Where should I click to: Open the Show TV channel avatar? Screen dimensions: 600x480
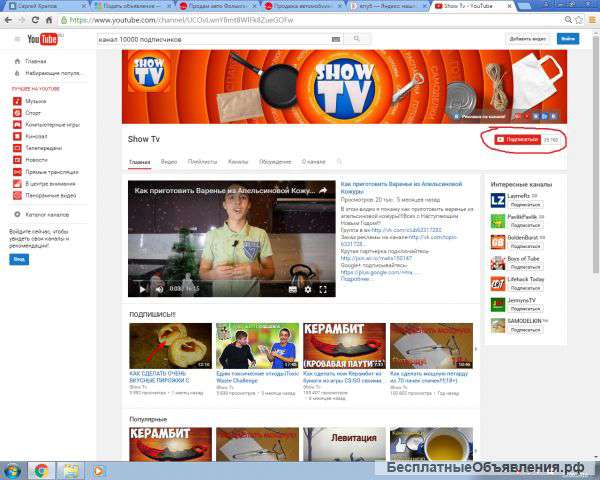148,72
